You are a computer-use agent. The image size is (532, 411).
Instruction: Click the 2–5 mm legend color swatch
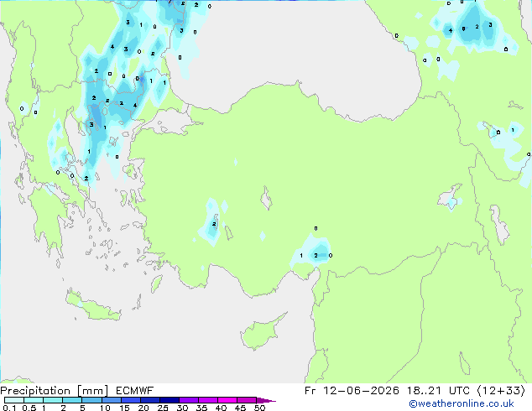click(x=72, y=400)
